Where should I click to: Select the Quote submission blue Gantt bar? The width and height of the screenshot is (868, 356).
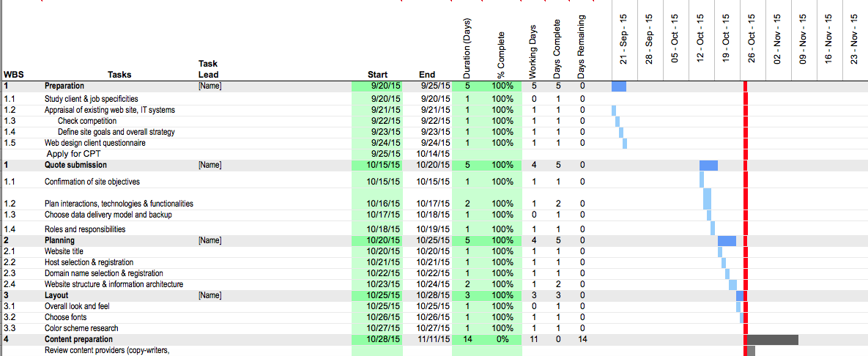point(708,166)
